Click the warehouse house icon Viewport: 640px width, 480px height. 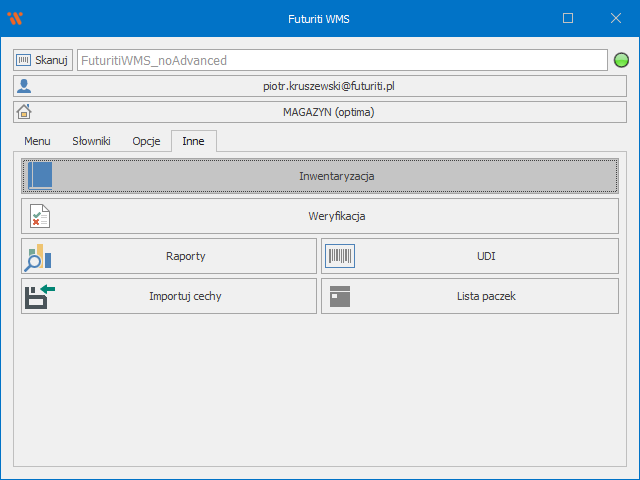[x=25, y=112]
